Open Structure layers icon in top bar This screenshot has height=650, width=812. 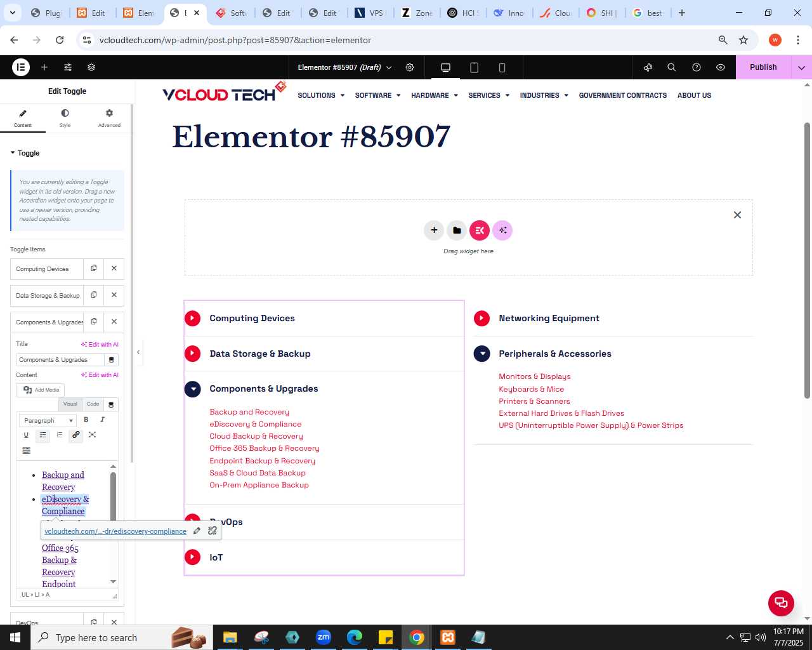[91, 67]
